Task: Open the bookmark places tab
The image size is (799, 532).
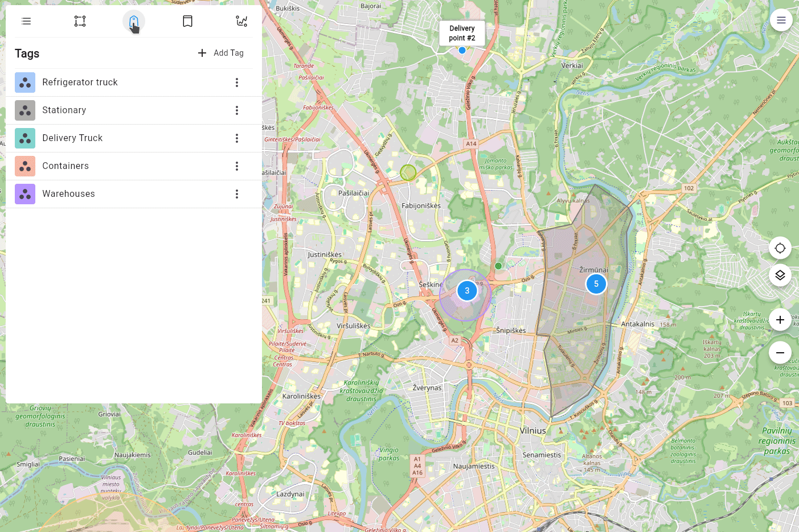Action: point(187,21)
